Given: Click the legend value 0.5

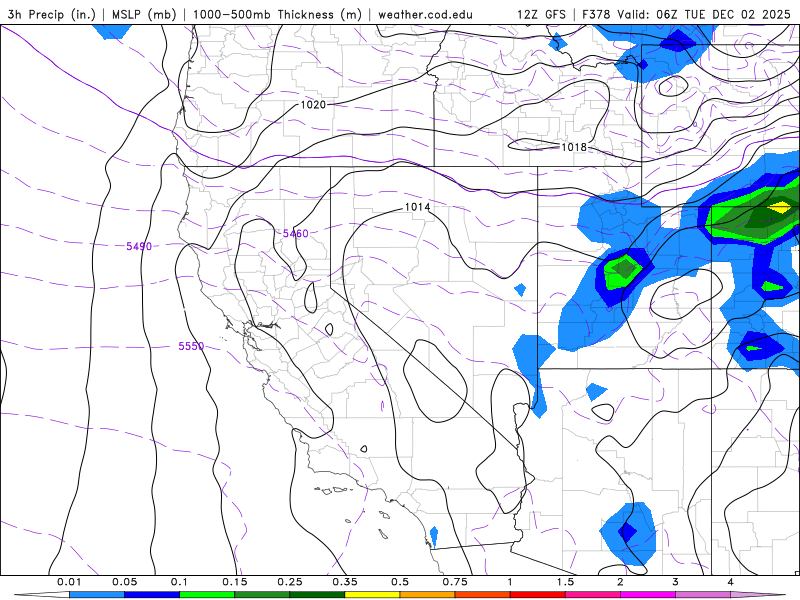Looking at the screenshot, I should 400,582.
